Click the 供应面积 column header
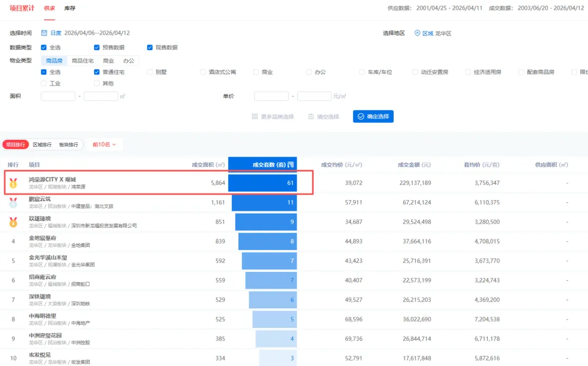 552,165
